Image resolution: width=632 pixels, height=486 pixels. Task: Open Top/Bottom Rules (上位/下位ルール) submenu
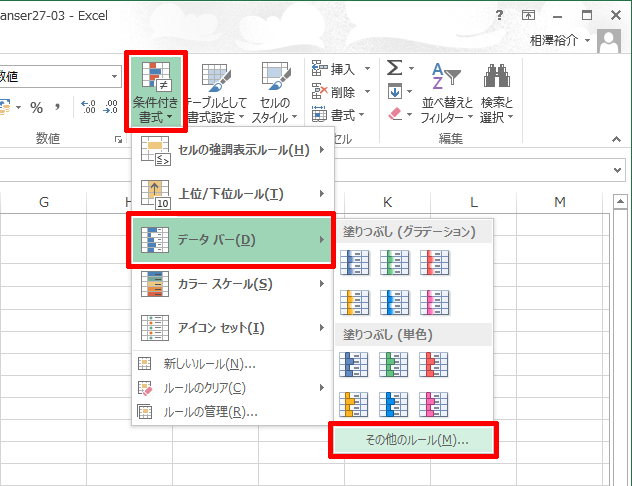click(x=233, y=194)
